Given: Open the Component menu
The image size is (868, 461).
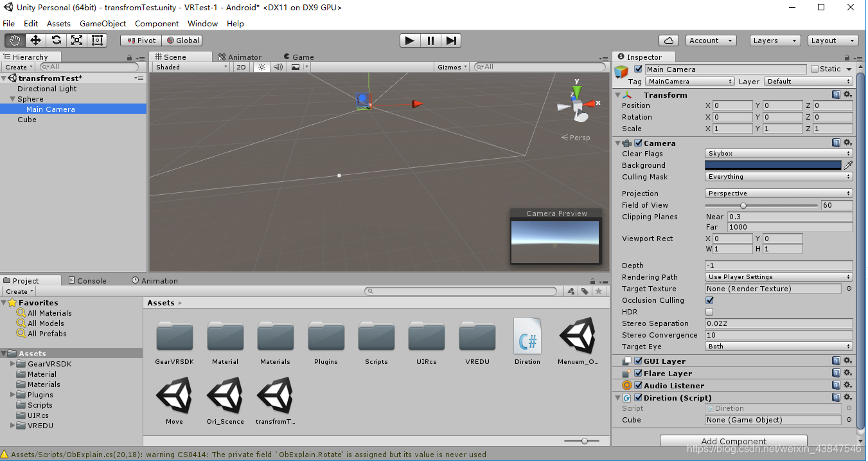Looking at the screenshot, I should 157,23.
